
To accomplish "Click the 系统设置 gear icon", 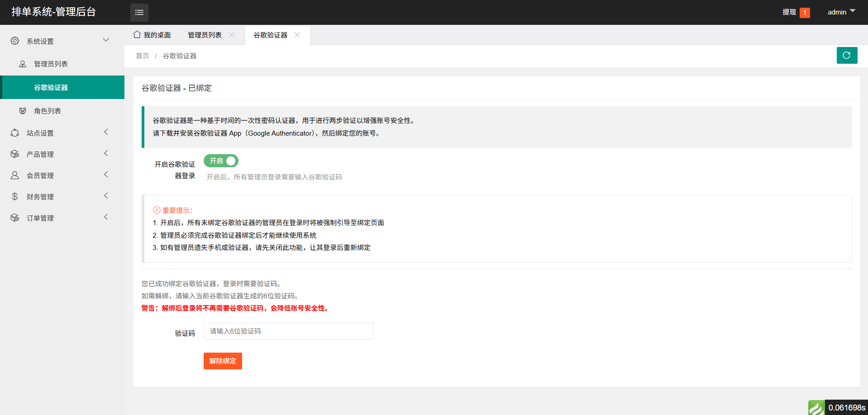I will pos(15,41).
